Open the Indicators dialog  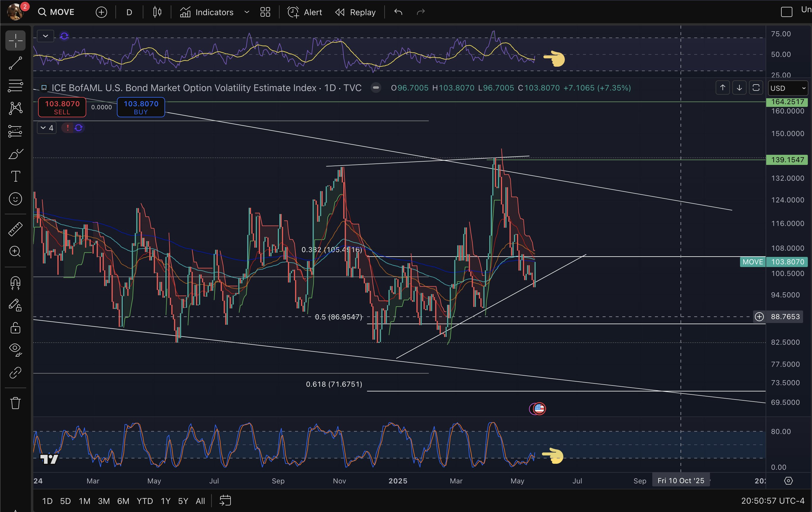206,12
